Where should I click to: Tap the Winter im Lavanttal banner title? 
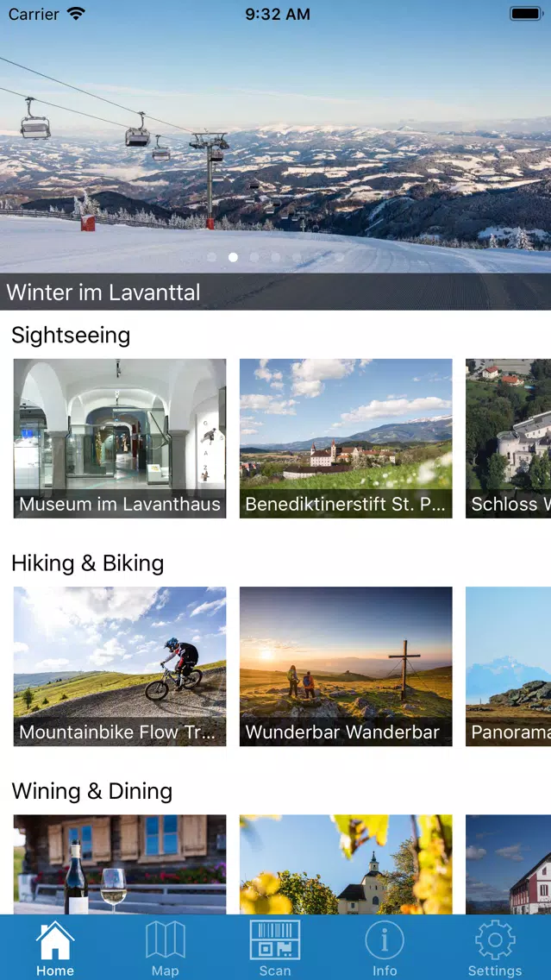(103, 292)
